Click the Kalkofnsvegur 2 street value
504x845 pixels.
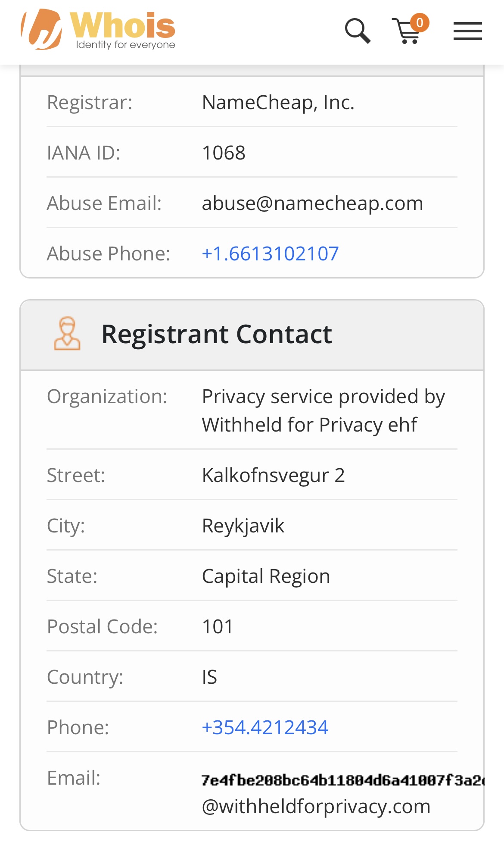click(x=273, y=475)
